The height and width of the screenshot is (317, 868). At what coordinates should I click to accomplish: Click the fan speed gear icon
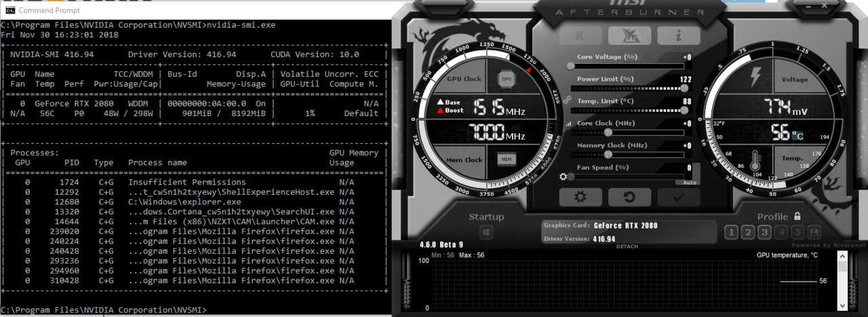pyautogui.click(x=563, y=177)
